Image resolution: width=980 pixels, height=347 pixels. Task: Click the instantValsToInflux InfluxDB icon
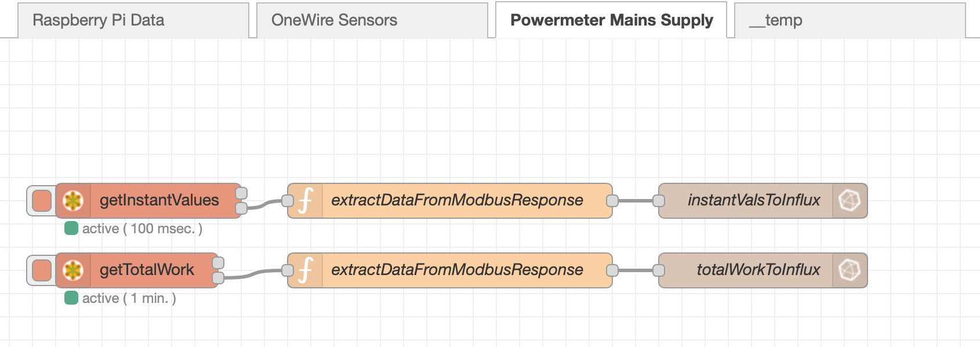tap(850, 201)
